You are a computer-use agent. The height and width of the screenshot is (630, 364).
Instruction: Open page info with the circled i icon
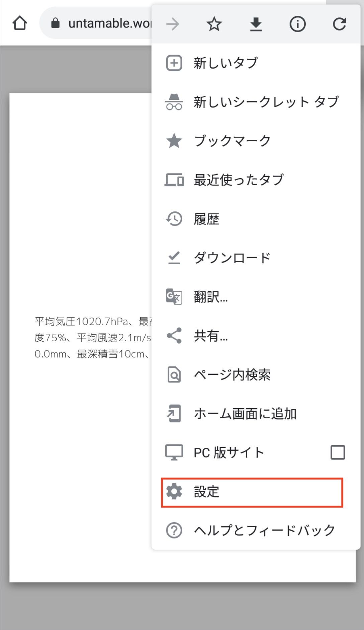(x=297, y=24)
